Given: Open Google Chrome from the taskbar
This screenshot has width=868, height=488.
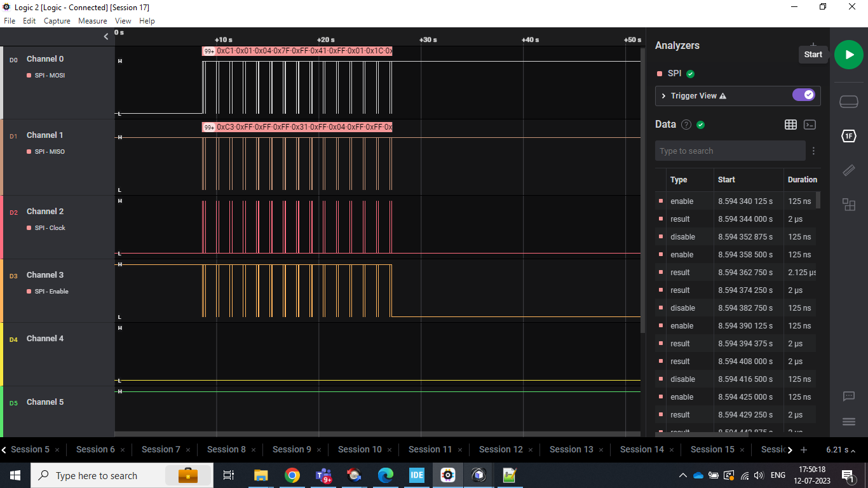Looking at the screenshot, I should tap(292, 475).
